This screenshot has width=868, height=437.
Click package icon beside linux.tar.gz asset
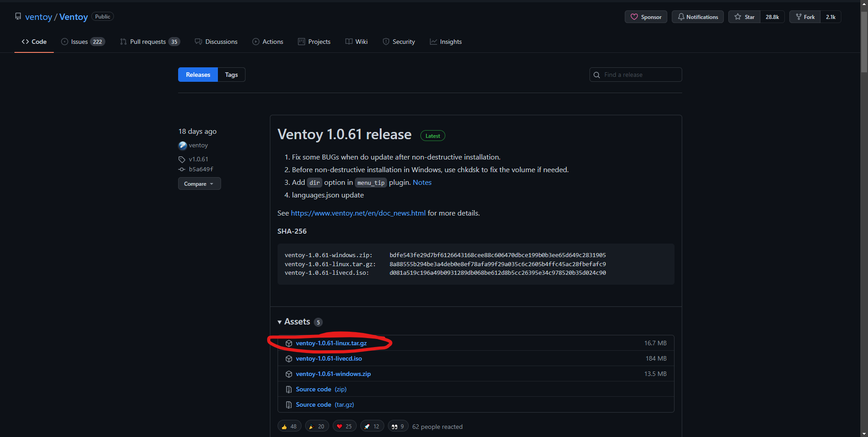click(289, 343)
